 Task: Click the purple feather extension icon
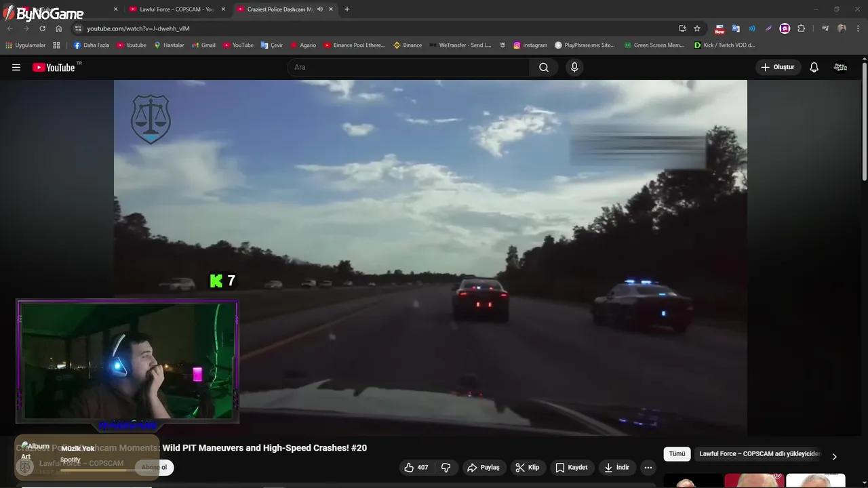click(768, 28)
